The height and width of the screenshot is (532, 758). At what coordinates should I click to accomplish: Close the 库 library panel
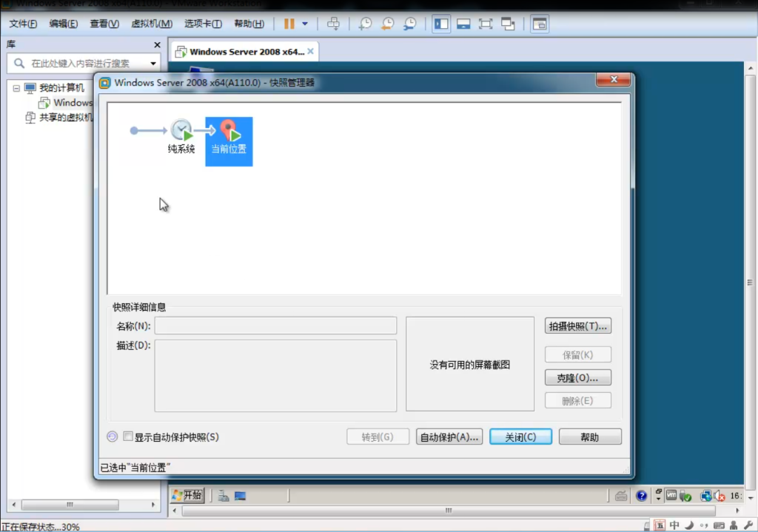pyautogui.click(x=157, y=45)
